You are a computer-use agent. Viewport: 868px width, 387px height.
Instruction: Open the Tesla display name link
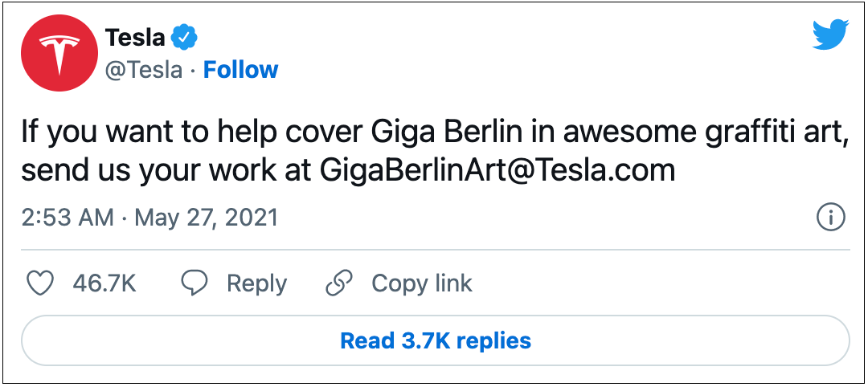pyautogui.click(x=135, y=37)
